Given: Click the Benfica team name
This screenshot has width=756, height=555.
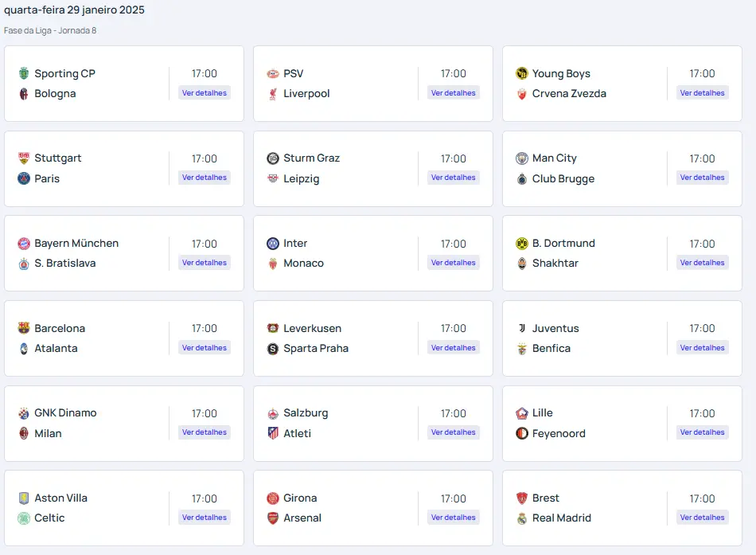Looking at the screenshot, I should click(x=551, y=349).
